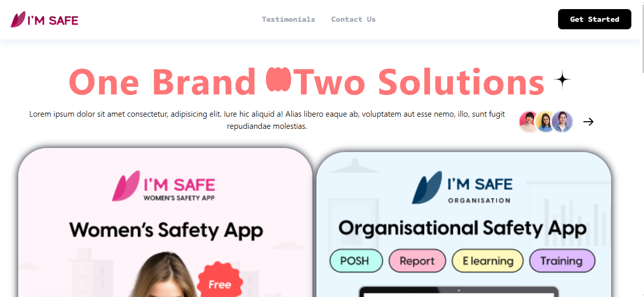Viewport: 644px width, 297px height.
Task: Select the third avatar with purple background
Action: [562, 122]
